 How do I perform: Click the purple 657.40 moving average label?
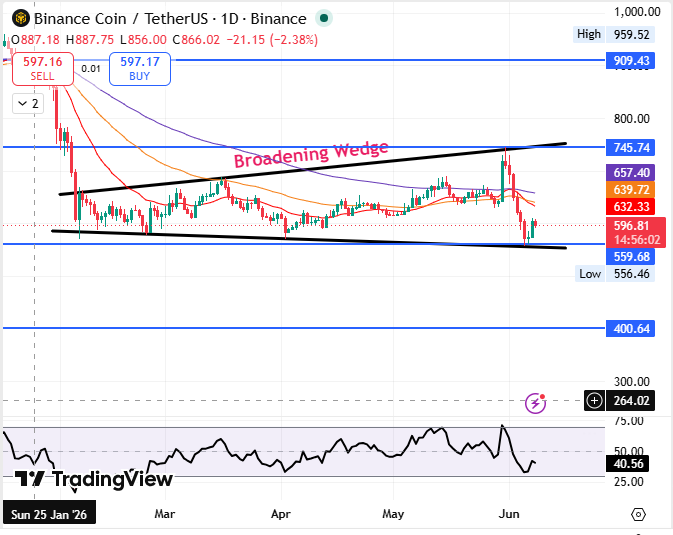click(x=631, y=172)
